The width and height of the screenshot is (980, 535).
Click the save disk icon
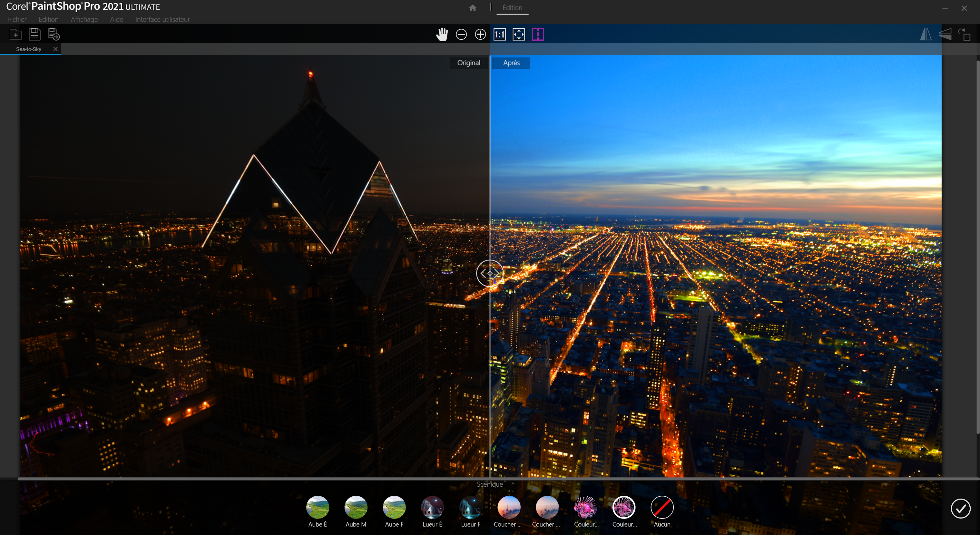pyautogui.click(x=34, y=34)
